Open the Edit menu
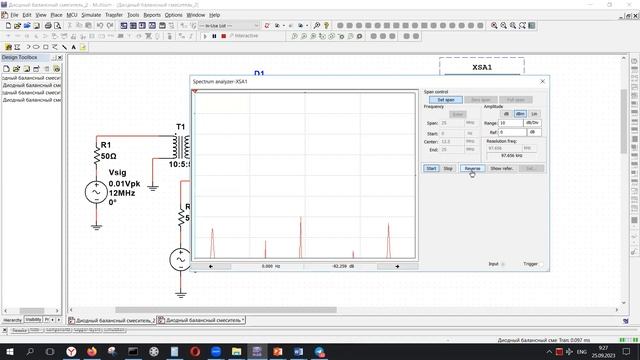 pos(27,15)
